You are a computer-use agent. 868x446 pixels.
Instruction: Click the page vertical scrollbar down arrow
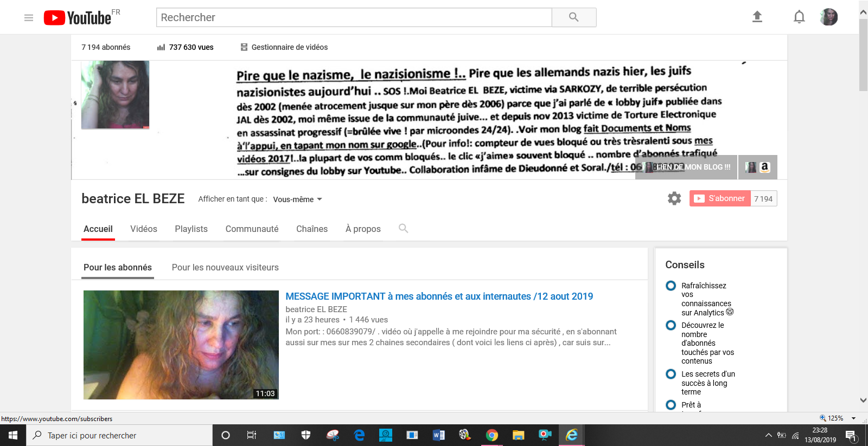coord(863,400)
